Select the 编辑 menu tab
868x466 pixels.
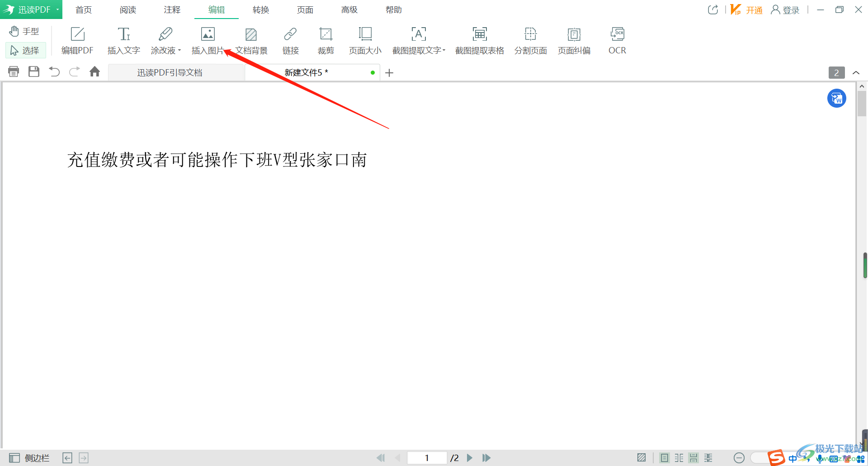tap(217, 10)
